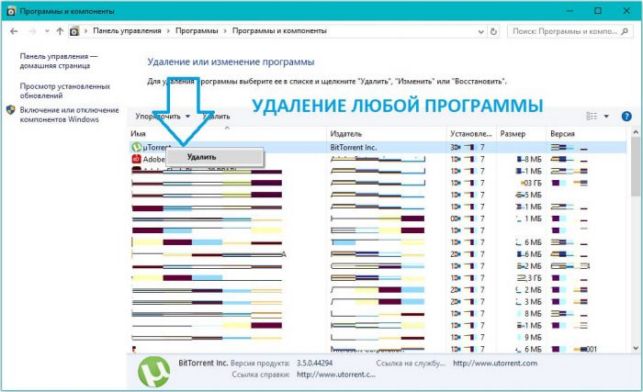Sort by 'Издатель' column header
Image resolution: width=643 pixels, height=392 pixels.
346,134
